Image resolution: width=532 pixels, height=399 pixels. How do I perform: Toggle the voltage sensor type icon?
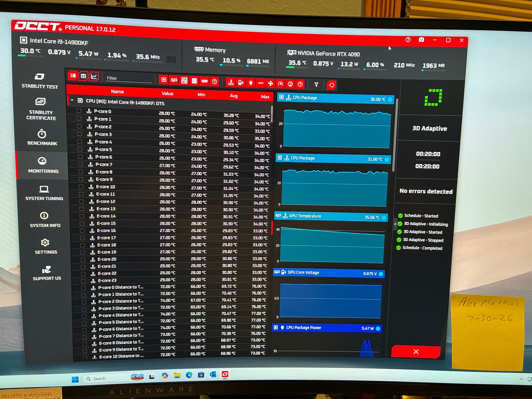pyautogui.click(x=241, y=83)
